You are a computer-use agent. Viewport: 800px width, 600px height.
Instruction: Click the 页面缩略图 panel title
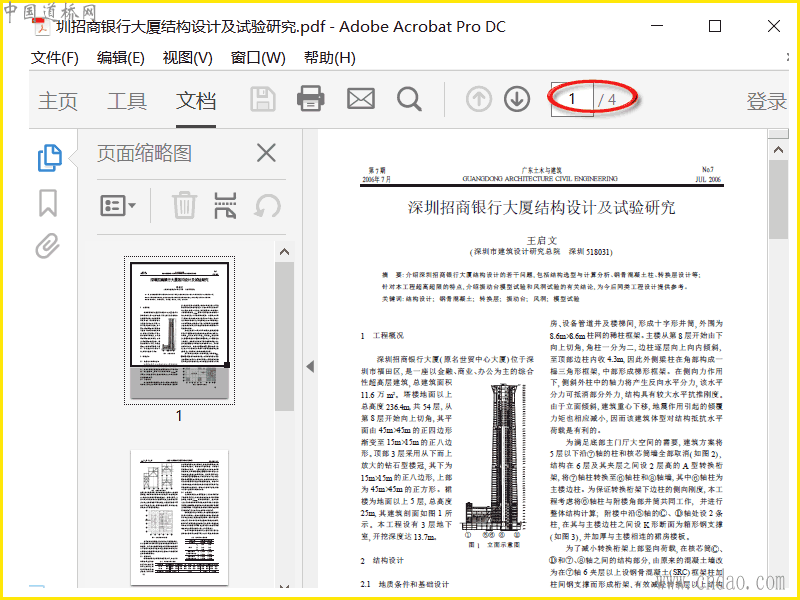point(144,153)
